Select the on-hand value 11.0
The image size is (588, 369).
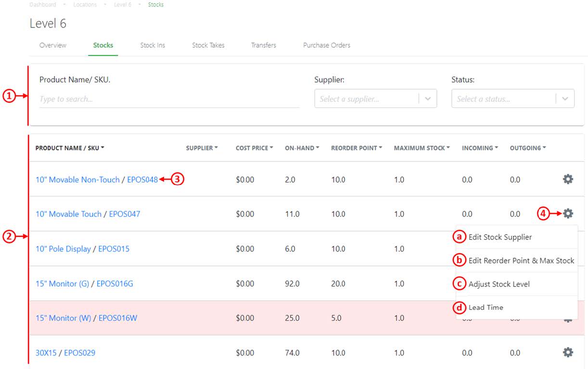coord(292,214)
